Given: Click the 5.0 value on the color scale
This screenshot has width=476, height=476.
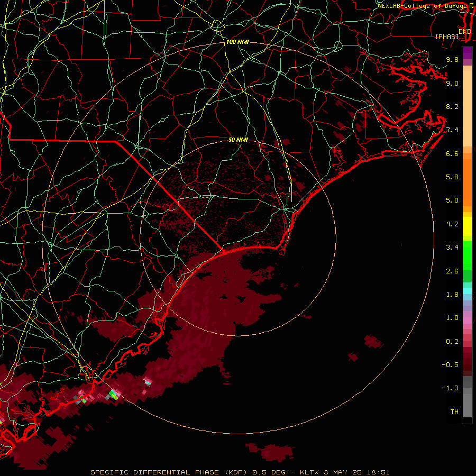Looking at the screenshot, I should point(452,200).
